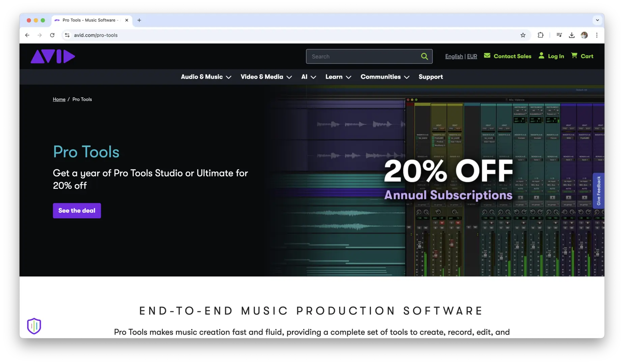Click the EUR currency link
624x364 pixels.
(472, 56)
